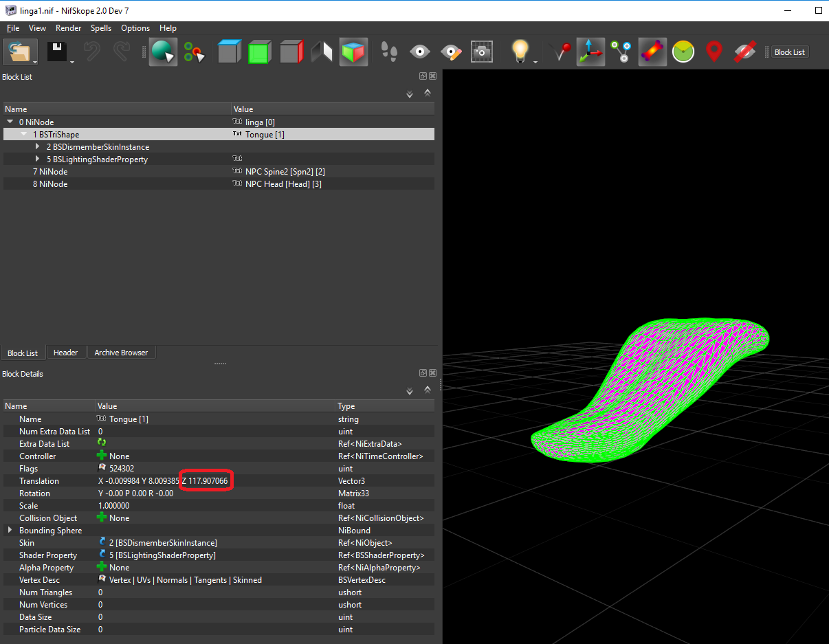Collapse the 1 BSTriShape tree row
829x644 pixels.
coord(24,135)
